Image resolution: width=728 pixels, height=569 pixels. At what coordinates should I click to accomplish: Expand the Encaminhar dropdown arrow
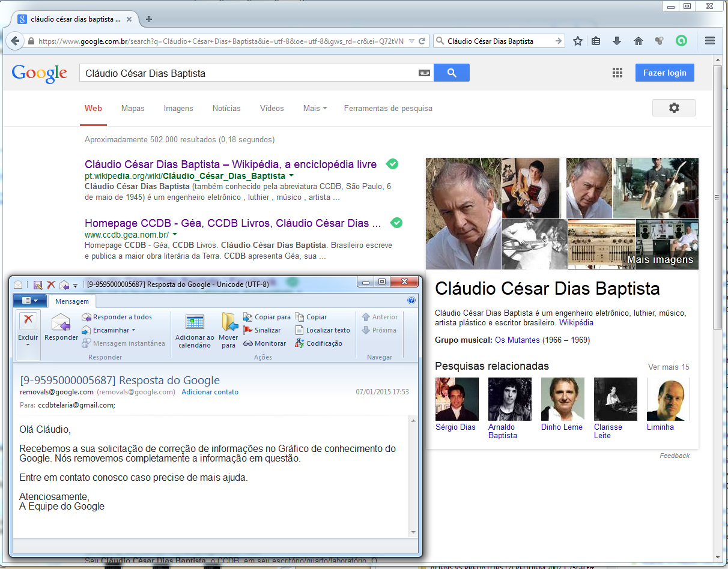(133, 330)
